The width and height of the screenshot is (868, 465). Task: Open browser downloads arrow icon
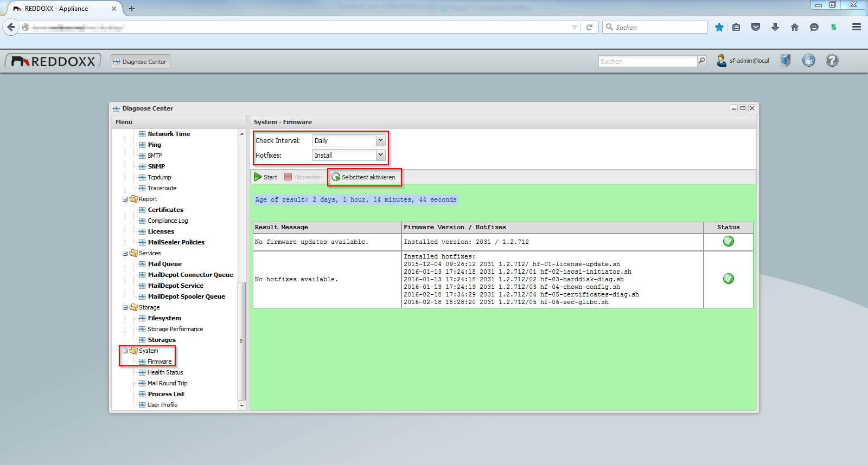point(775,27)
